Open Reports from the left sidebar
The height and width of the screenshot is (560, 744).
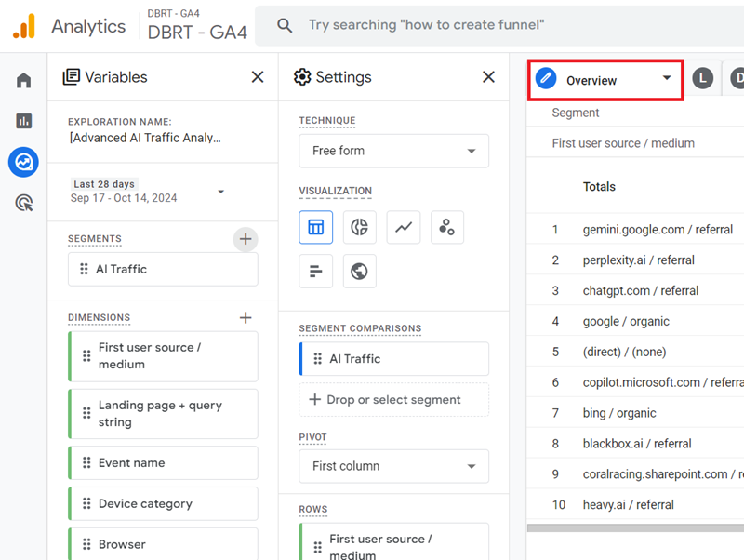[22, 120]
